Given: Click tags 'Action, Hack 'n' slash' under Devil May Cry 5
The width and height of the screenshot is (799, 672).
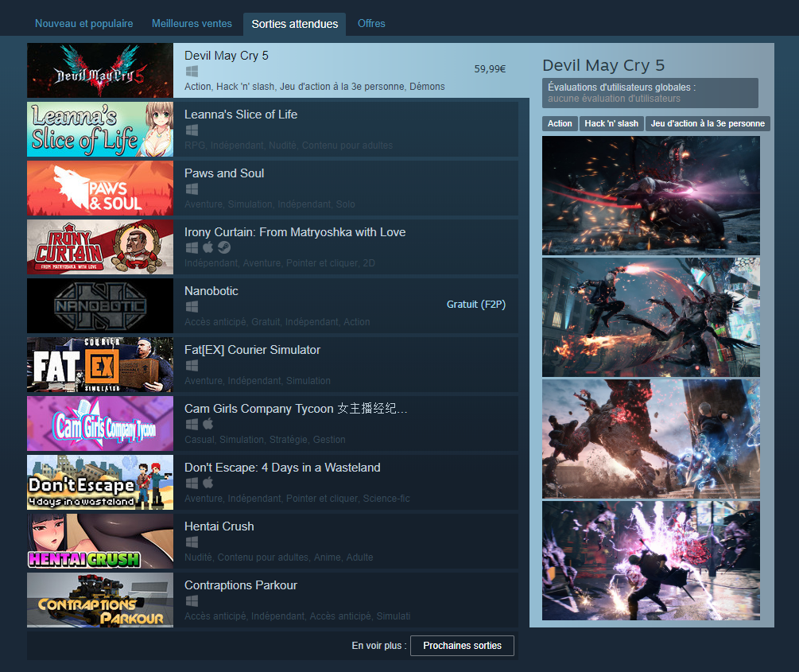Looking at the screenshot, I should click(x=314, y=87).
